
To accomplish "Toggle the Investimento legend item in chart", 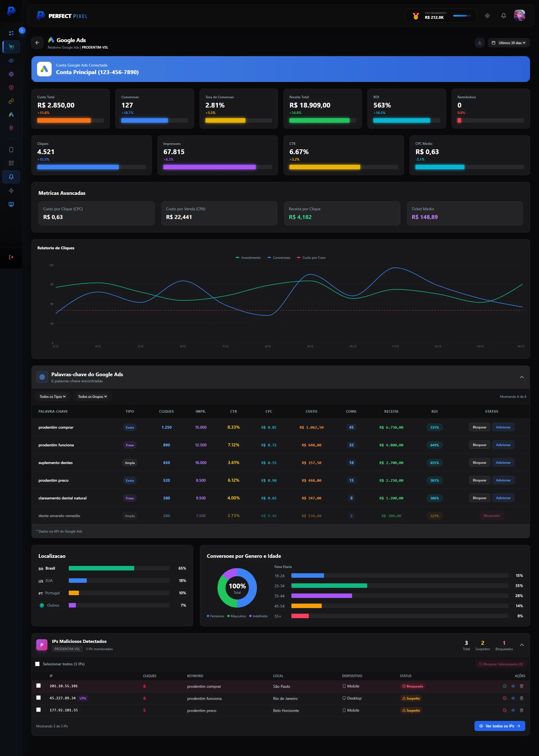I will [x=248, y=258].
